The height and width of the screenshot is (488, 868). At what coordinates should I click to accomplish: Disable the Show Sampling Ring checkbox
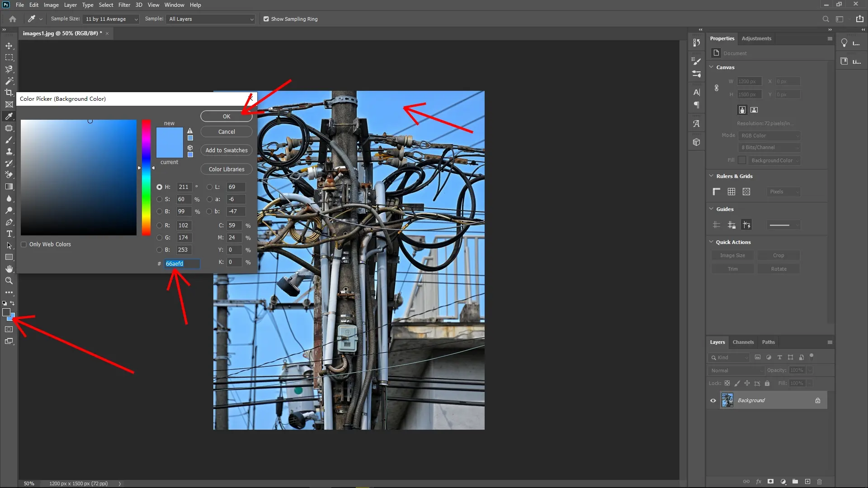click(266, 19)
